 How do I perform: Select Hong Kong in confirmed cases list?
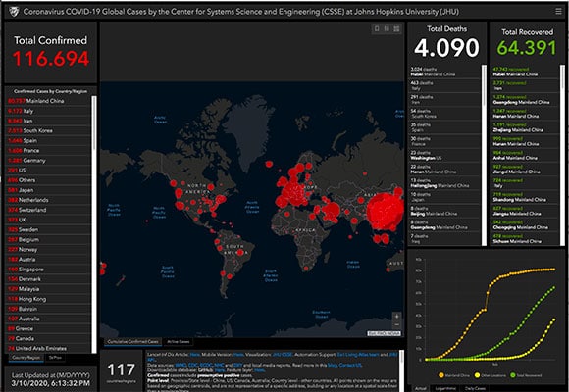coord(48,299)
